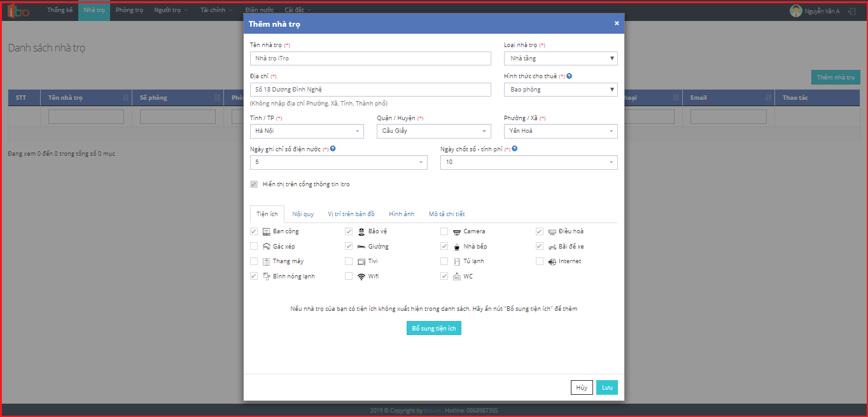Check the Wifi amenity checkbox
868x417 pixels.
point(349,277)
